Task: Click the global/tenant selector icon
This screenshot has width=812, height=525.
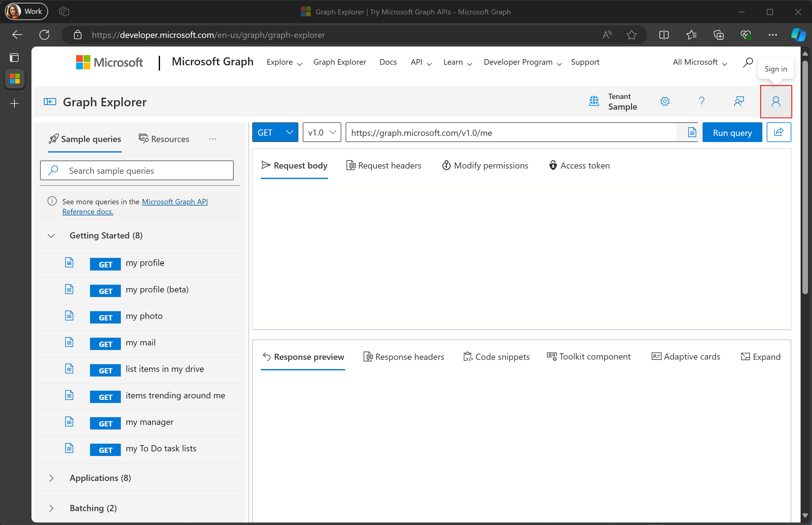Action: (x=594, y=101)
